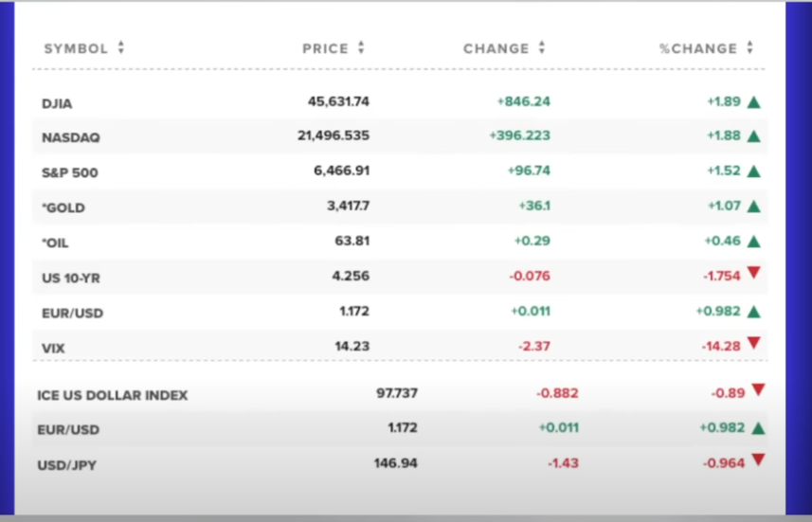812x522 pixels.
Task: Click the red down arrow in VIX row
Action: 754,343
